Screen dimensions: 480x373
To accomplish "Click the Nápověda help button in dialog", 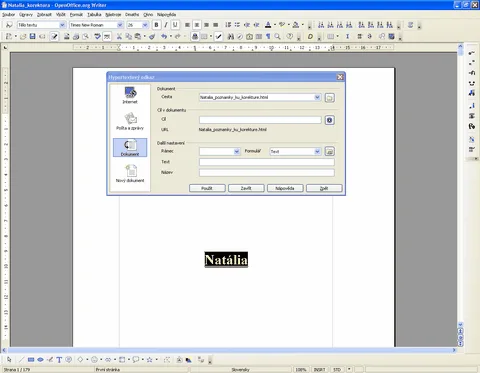I will (x=285, y=188).
